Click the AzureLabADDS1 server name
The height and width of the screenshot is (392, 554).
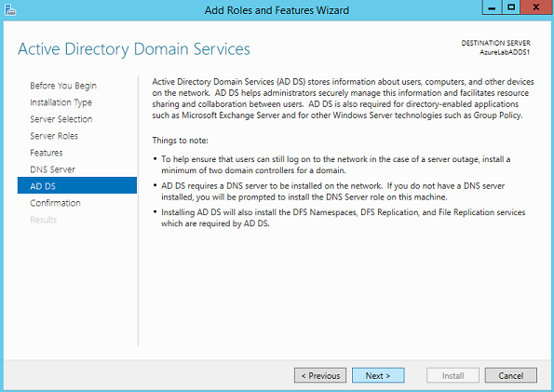(x=505, y=52)
